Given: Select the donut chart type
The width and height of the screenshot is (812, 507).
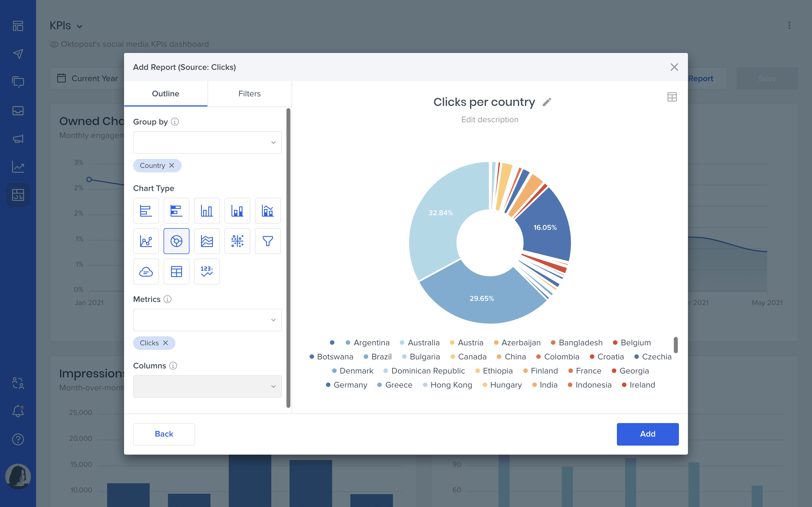Looking at the screenshot, I should click(x=176, y=241).
